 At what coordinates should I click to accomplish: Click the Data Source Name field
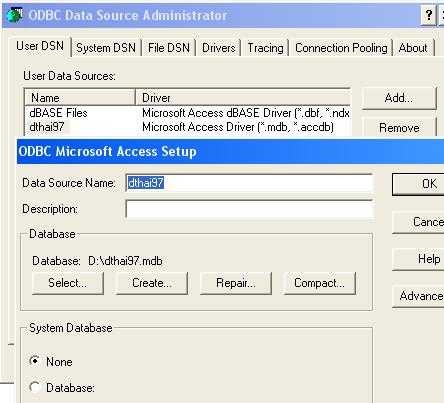(x=249, y=183)
